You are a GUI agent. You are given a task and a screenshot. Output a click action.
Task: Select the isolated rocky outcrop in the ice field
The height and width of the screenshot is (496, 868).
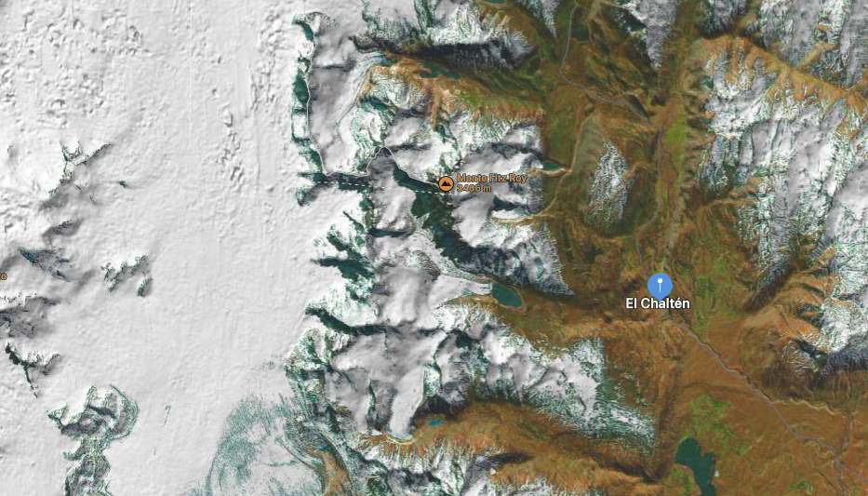click(x=128, y=275)
